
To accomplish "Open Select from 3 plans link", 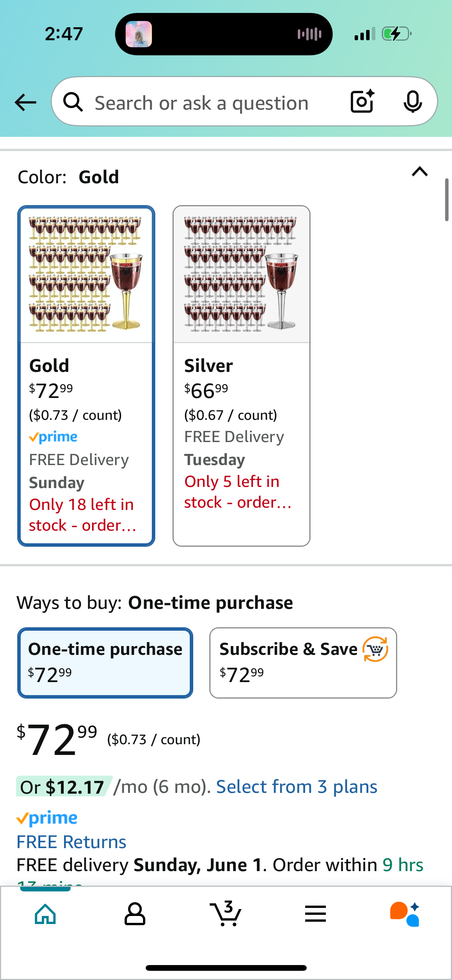I will tap(296, 787).
